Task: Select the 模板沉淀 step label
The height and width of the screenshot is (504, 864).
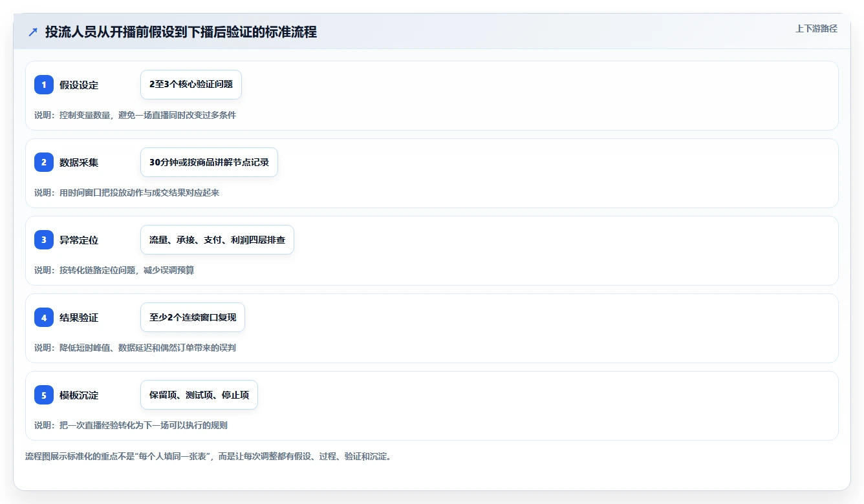Action: tap(79, 395)
